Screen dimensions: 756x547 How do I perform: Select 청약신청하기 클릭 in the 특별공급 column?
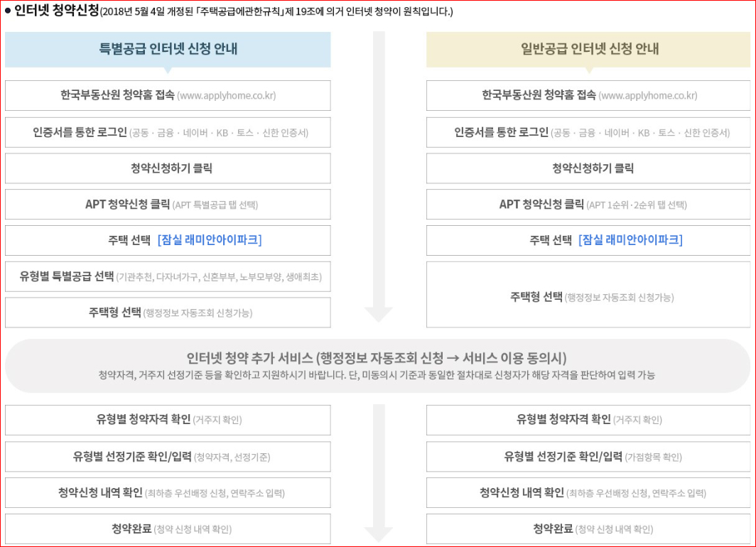(x=168, y=168)
